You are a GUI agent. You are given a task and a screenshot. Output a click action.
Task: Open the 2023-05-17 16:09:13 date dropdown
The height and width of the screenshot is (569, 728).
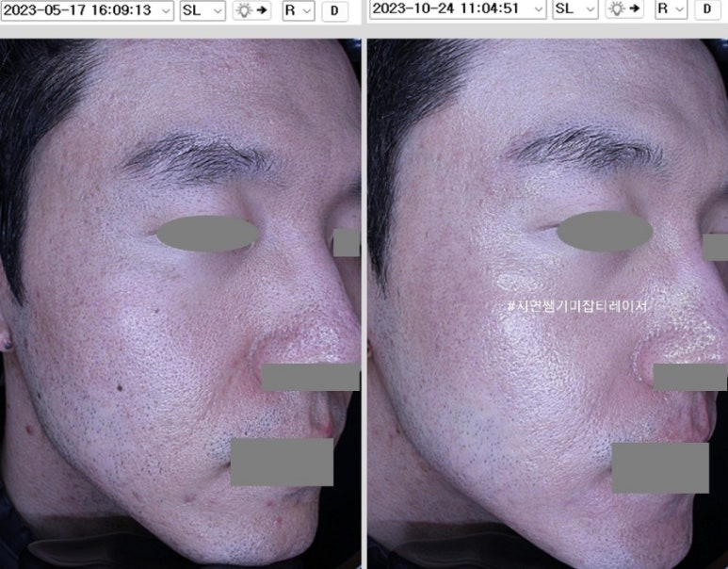point(87,10)
